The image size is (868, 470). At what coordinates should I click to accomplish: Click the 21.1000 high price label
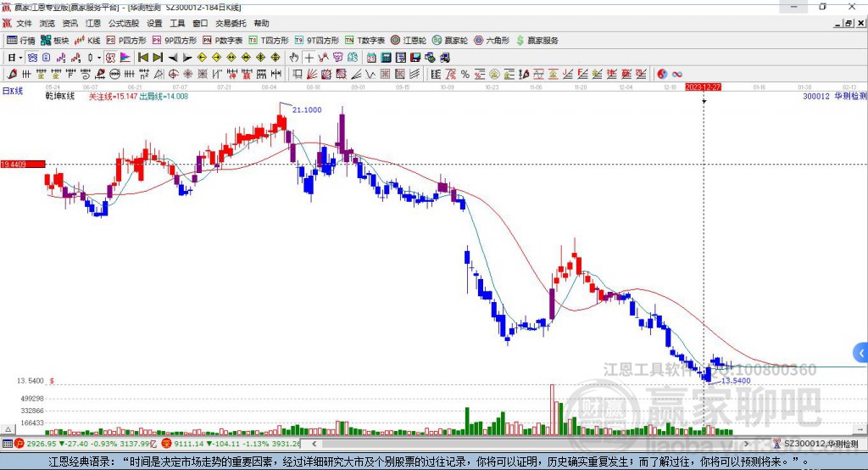307,109
